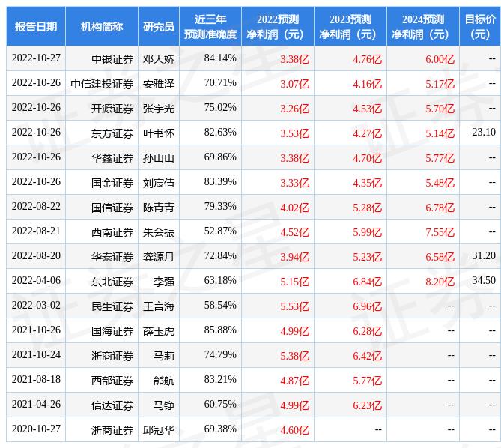This screenshot has width=501, height=448.
Task: Click accuracy value 52.87%
Action: (220, 231)
